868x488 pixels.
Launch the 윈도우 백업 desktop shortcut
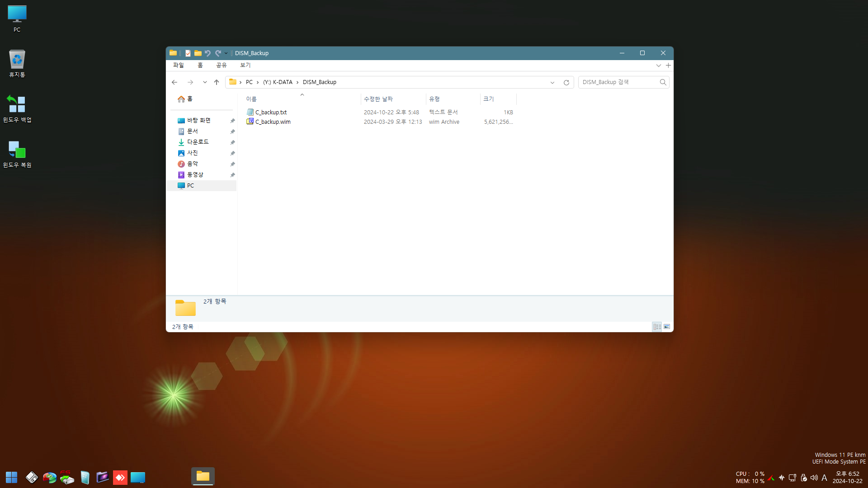pyautogui.click(x=17, y=109)
